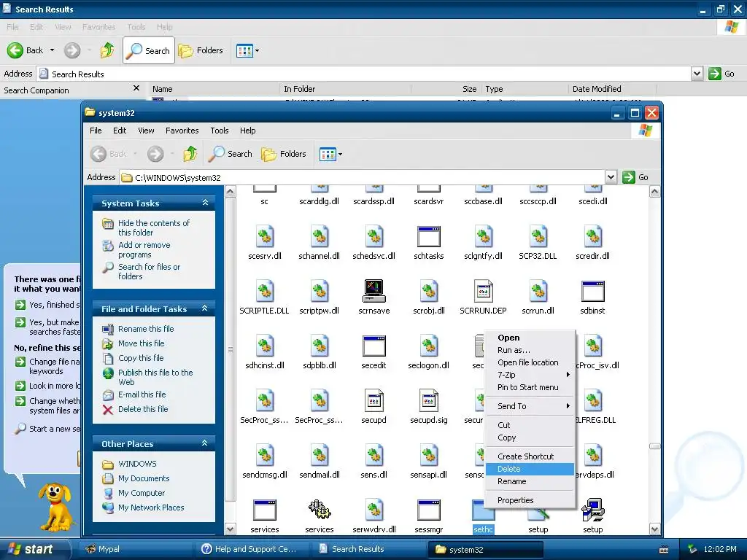
Task: Select the scrnsave monitor icon
Action: click(x=374, y=291)
